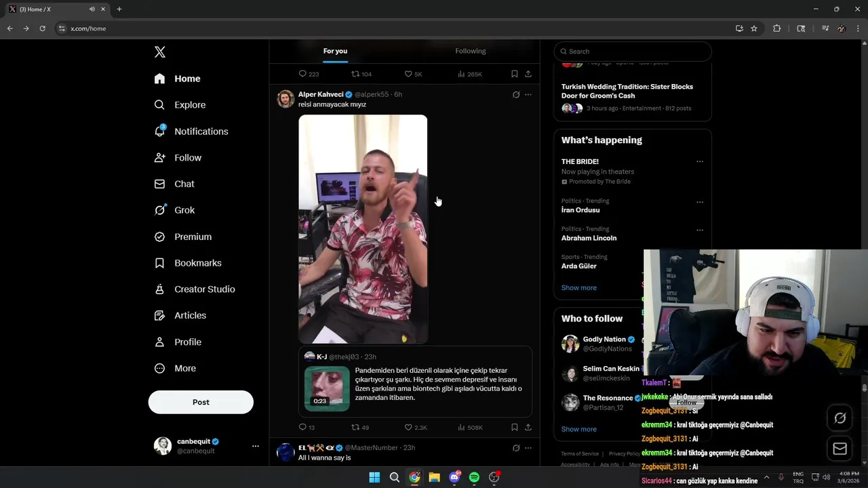Open the Follow sidebar item
Screen dimensions: 868x488
tap(178, 158)
